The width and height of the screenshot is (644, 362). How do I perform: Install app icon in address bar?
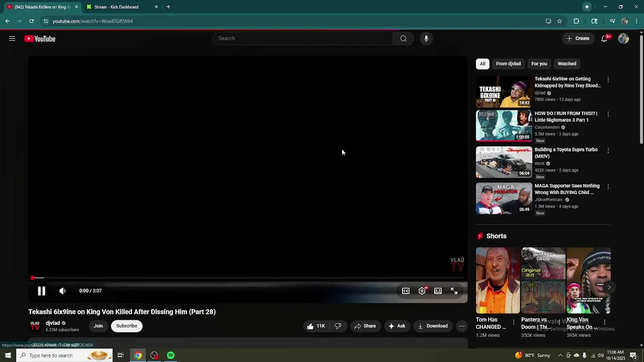pos(548,21)
